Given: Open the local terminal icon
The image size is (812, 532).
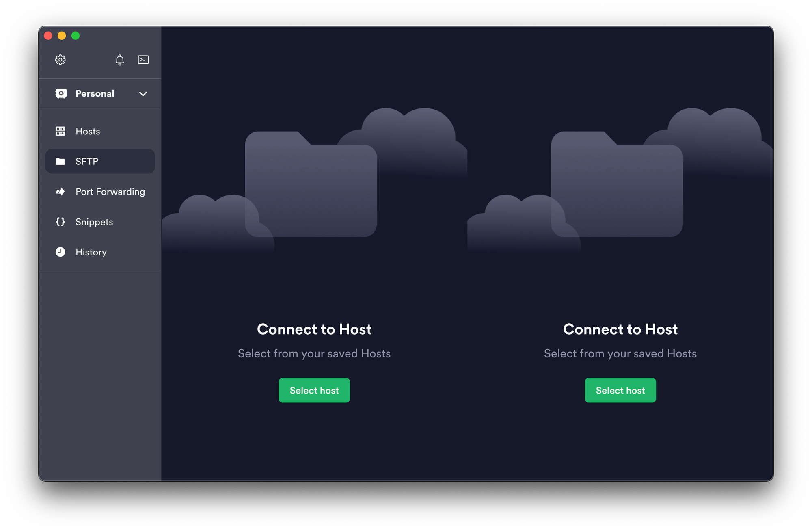Looking at the screenshot, I should pyautogui.click(x=143, y=60).
